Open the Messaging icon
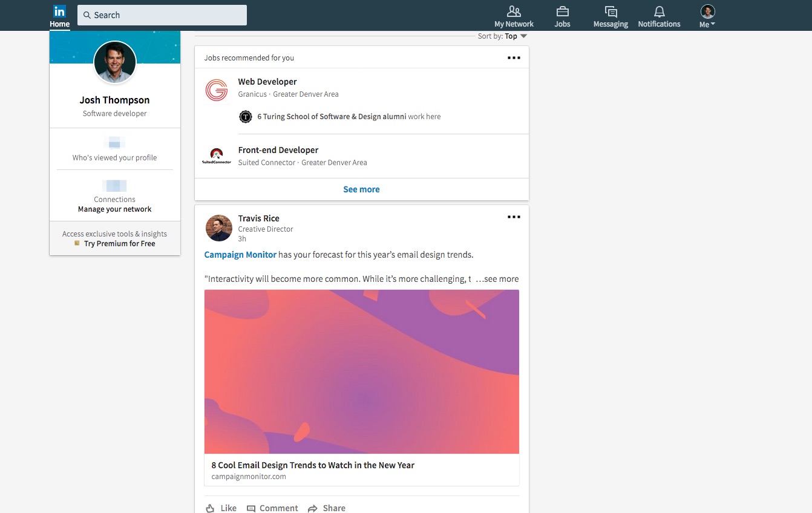This screenshot has width=812, height=513. [x=611, y=11]
